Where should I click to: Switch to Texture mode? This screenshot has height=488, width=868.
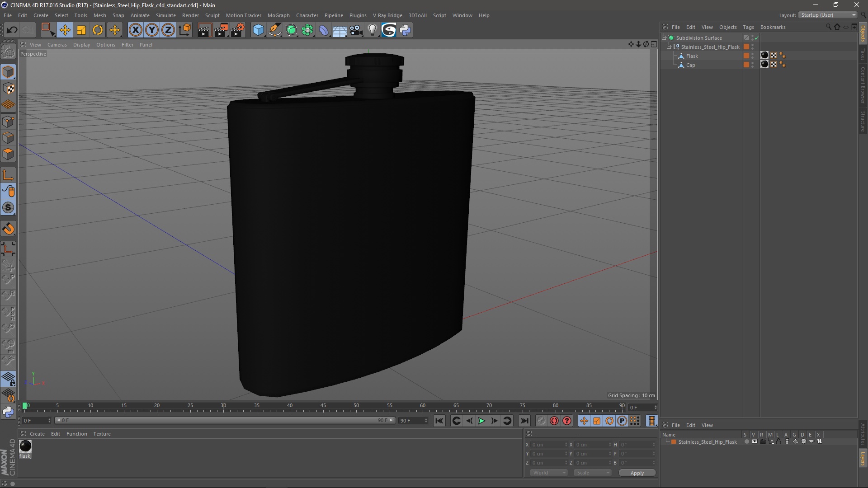click(8, 89)
